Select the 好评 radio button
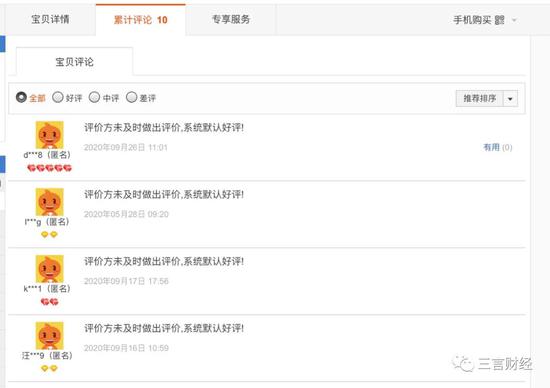This screenshot has height=388, width=550. [x=58, y=97]
